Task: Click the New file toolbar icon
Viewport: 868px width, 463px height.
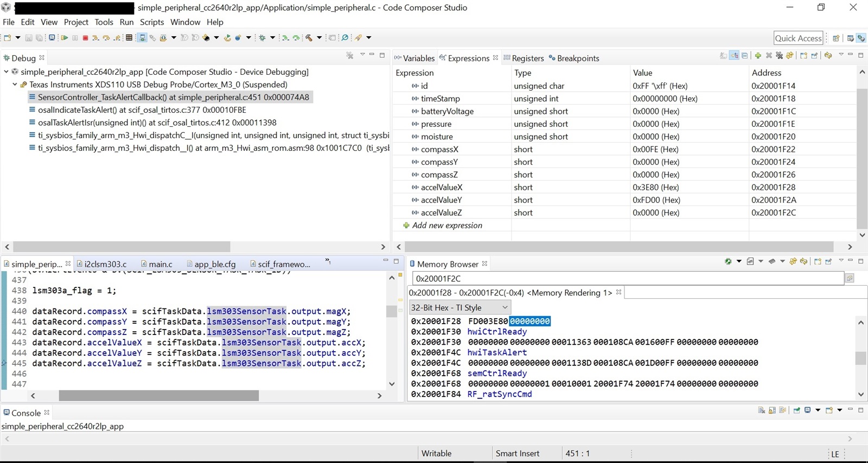Action: 7,37
